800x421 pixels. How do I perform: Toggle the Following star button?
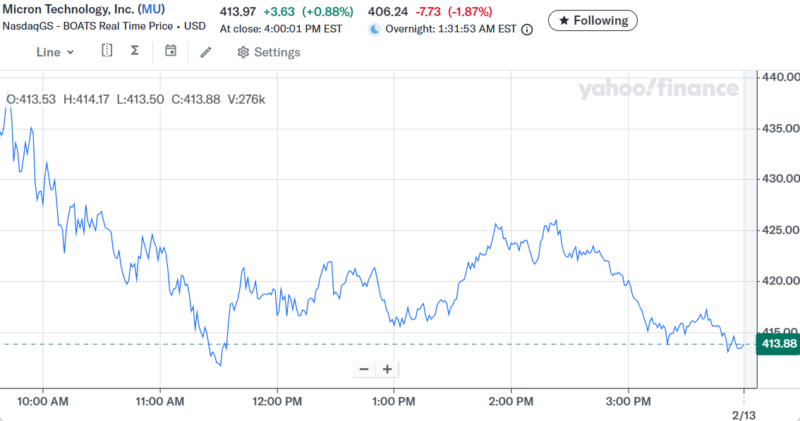(x=592, y=20)
